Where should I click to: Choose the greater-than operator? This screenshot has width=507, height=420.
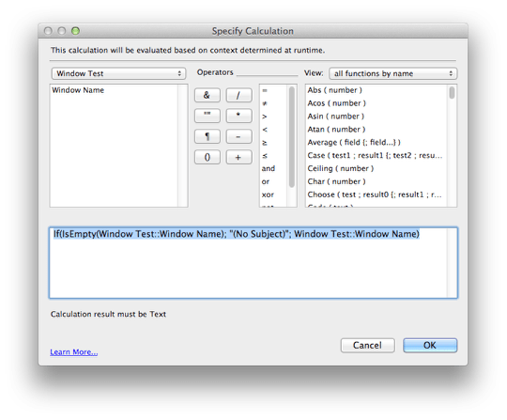tap(265, 117)
